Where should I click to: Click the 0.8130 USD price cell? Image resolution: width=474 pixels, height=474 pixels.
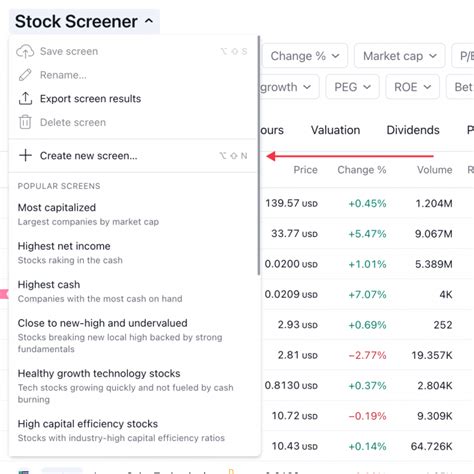291,385
